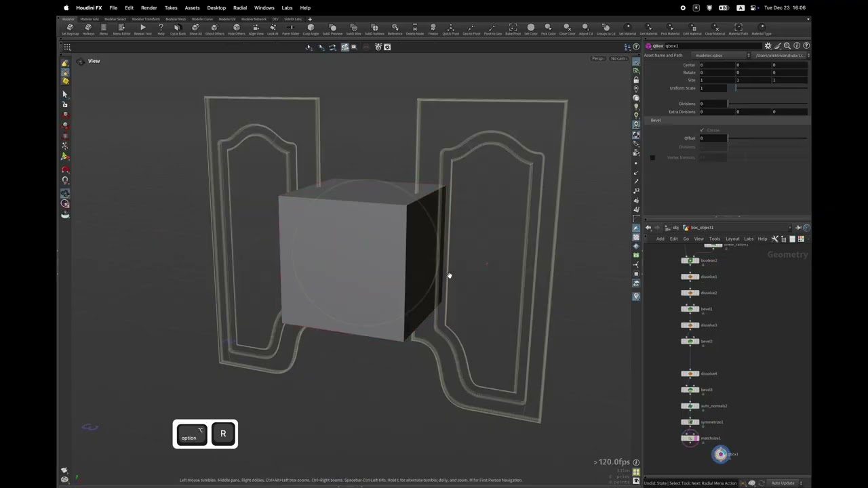This screenshot has width=868, height=488.
Task: Click the Align View shelf tool
Action: pyautogui.click(x=256, y=29)
